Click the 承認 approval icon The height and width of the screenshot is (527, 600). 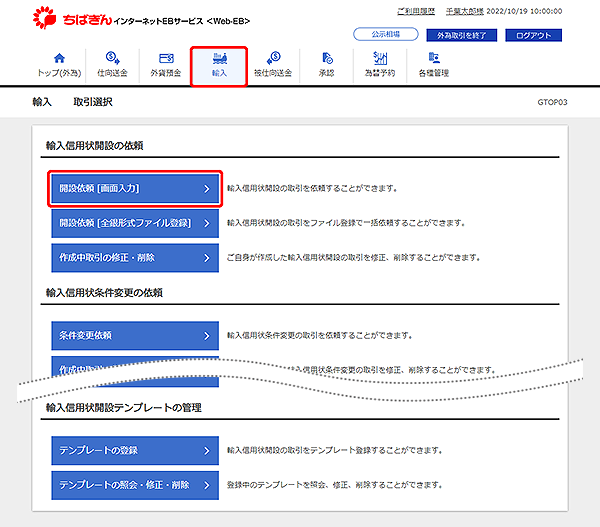[327, 58]
